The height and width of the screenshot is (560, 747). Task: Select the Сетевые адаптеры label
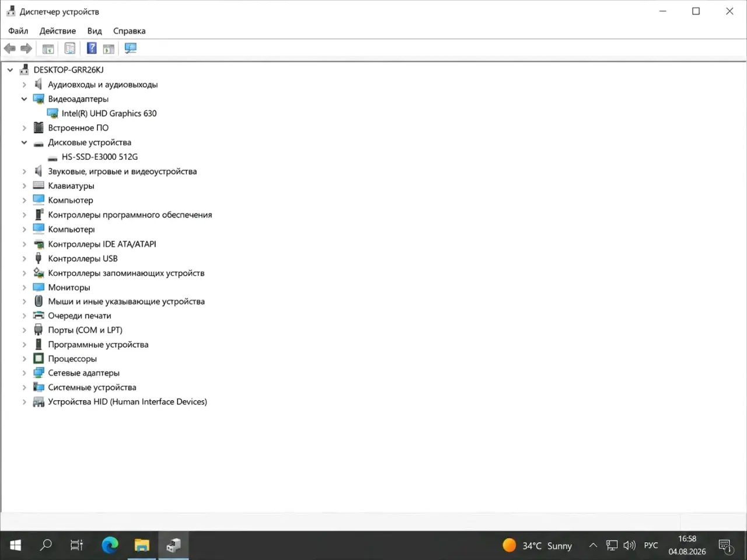pos(83,373)
